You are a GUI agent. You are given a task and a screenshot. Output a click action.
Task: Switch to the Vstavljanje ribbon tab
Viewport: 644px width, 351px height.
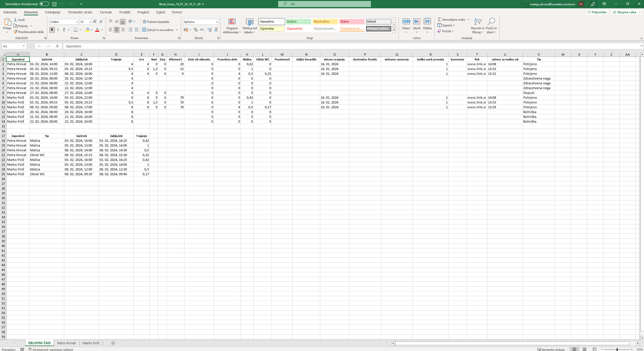[52, 12]
